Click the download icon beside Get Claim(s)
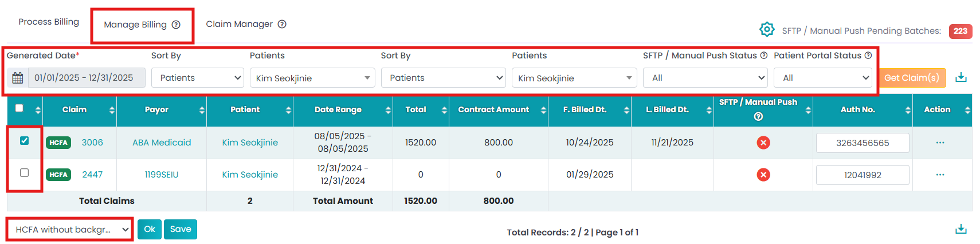Viewport: 980px width, 244px height. click(961, 78)
